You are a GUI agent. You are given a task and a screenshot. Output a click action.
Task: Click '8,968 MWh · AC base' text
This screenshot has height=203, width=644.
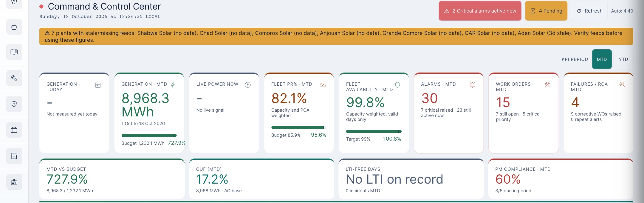point(219,191)
